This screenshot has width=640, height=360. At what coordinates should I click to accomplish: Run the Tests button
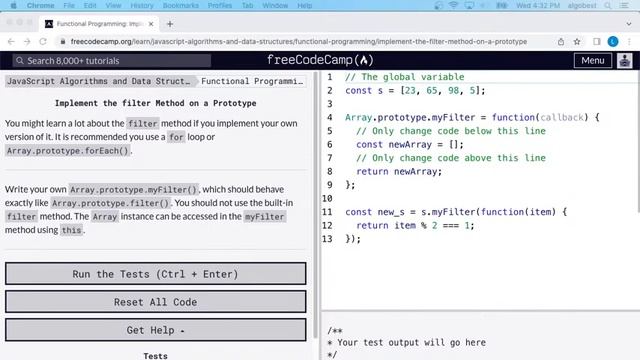pos(156,274)
